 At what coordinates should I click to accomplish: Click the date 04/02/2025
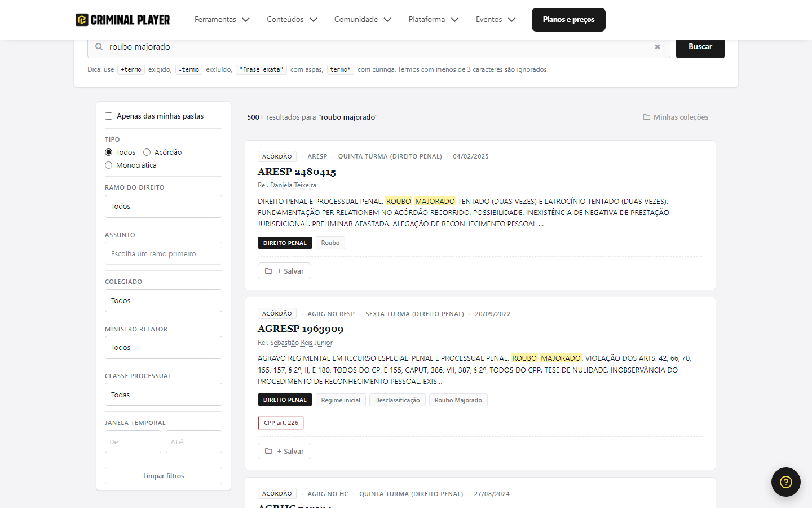[x=471, y=156]
